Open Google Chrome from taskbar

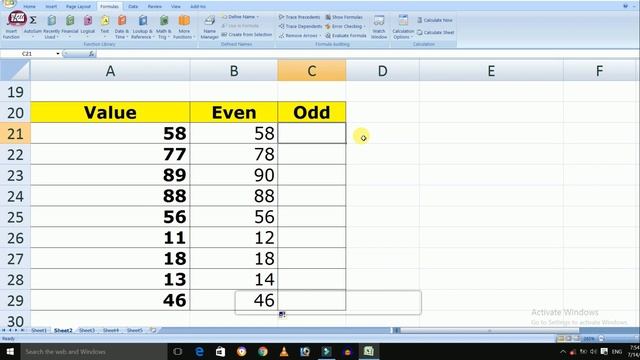click(x=263, y=351)
